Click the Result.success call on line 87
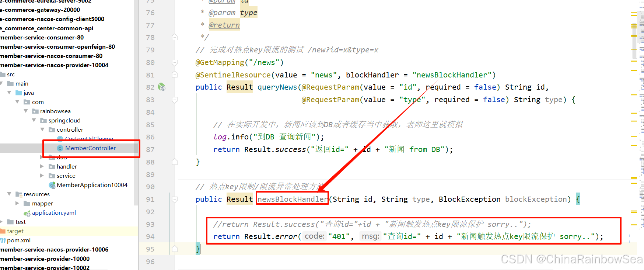644x270 pixels. click(x=275, y=149)
